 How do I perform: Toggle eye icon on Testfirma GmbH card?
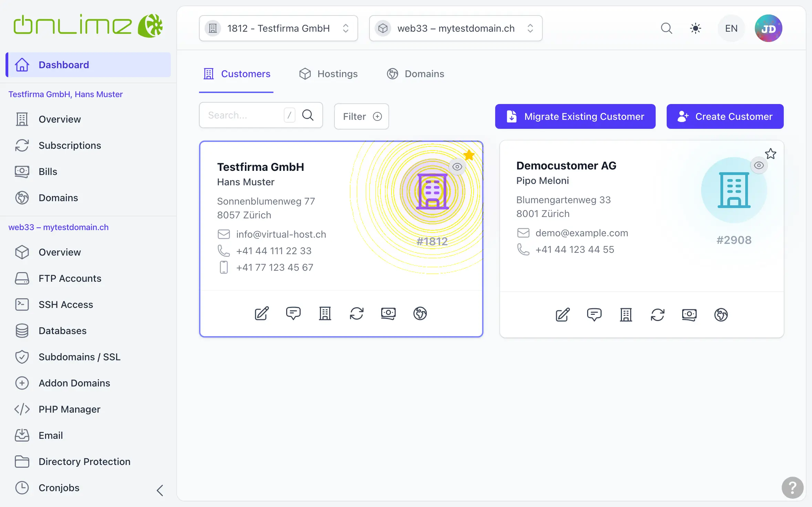point(457,167)
